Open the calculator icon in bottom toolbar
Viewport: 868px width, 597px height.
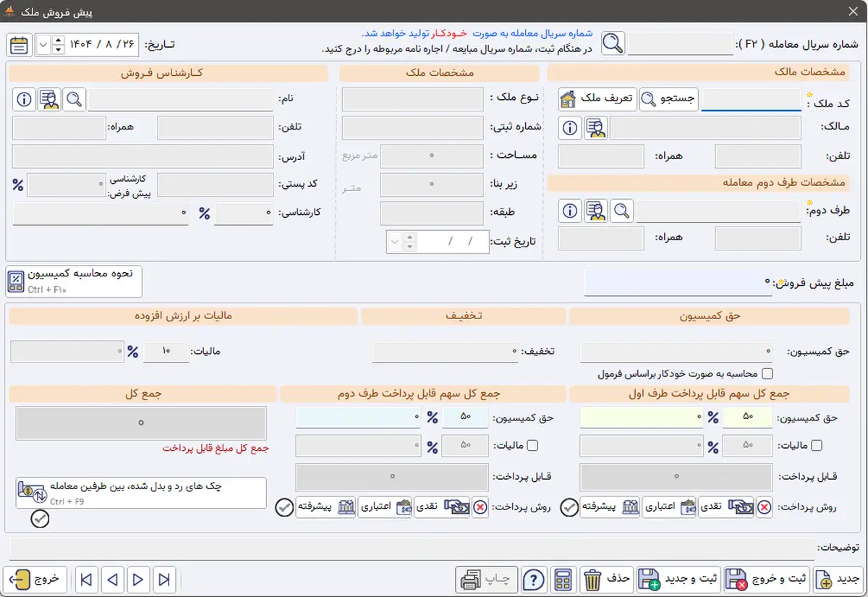(561, 580)
